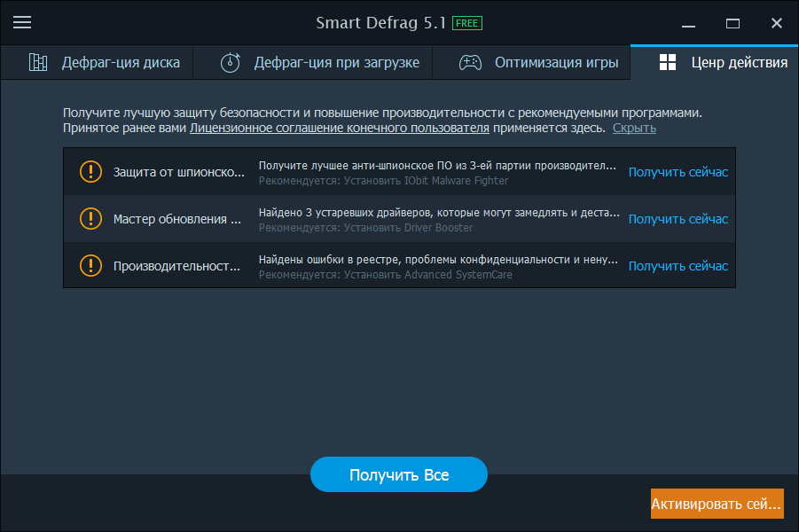Switch to Дефраг-ция при загрузке tab
The height and width of the screenshot is (532, 799).
click(x=313, y=62)
